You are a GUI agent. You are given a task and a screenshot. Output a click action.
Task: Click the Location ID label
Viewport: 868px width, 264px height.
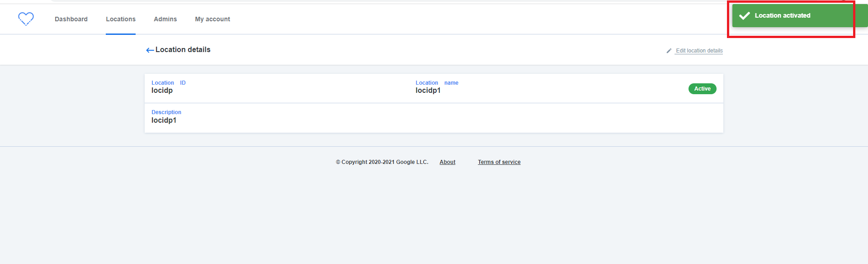[169, 83]
